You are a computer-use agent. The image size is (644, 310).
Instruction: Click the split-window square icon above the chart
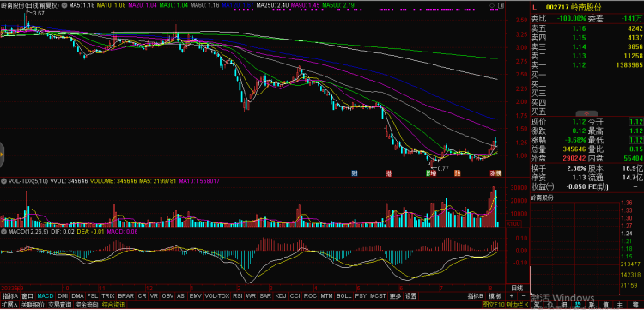click(500, 6)
